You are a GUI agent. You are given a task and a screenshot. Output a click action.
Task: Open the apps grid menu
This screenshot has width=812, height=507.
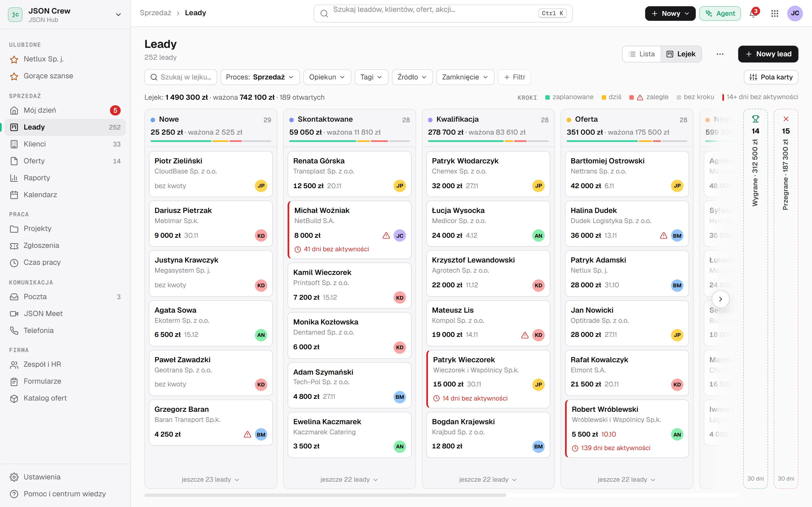click(775, 14)
